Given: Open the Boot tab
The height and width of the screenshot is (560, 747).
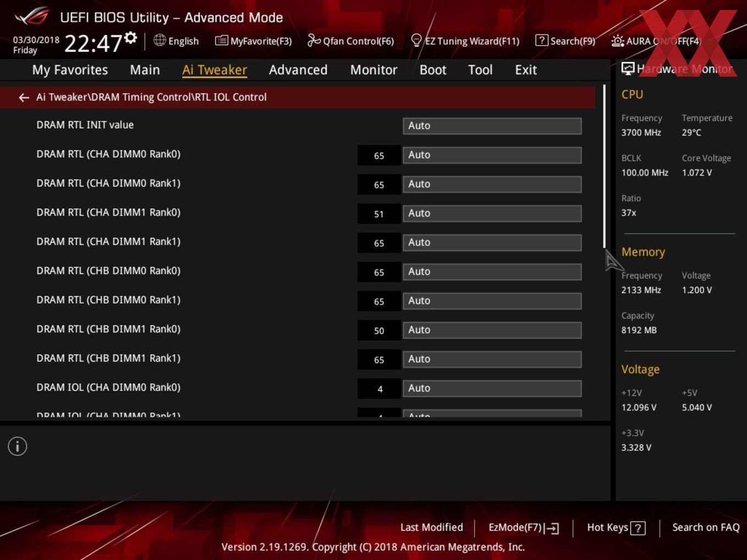Looking at the screenshot, I should (x=433, y=70).
